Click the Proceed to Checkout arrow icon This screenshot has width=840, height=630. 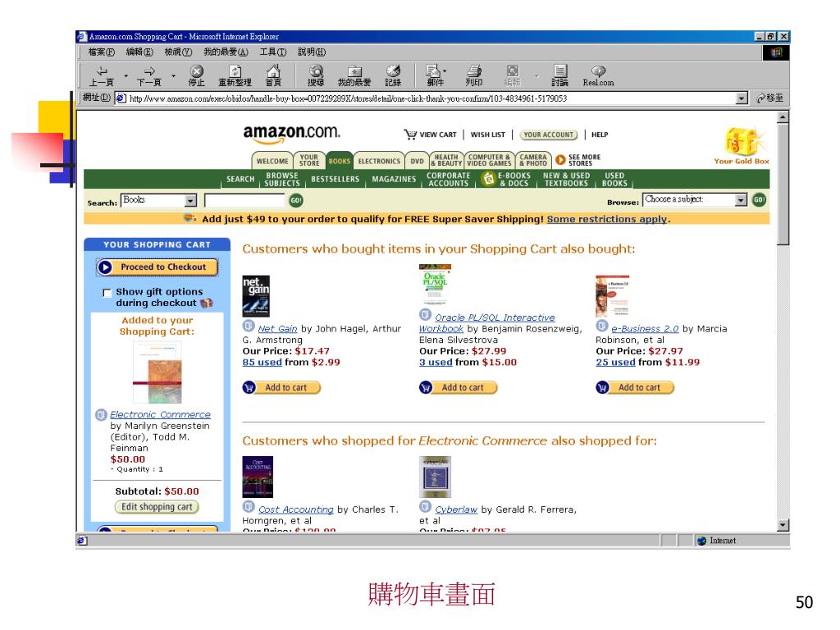point(106,267)
